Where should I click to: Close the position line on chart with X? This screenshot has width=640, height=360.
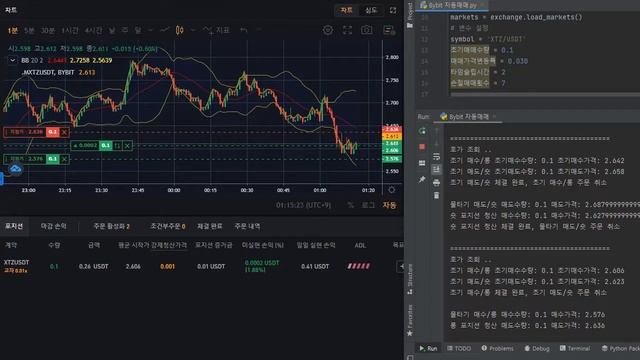[127, 145]
